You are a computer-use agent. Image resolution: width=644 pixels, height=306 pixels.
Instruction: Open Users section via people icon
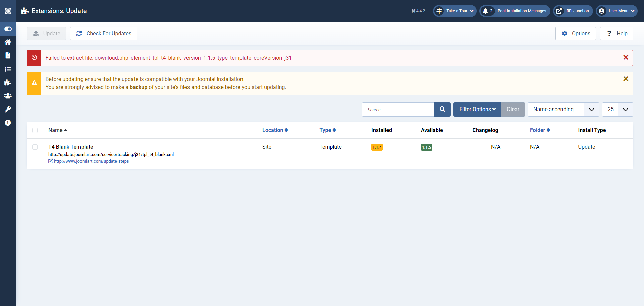(8, 96)
